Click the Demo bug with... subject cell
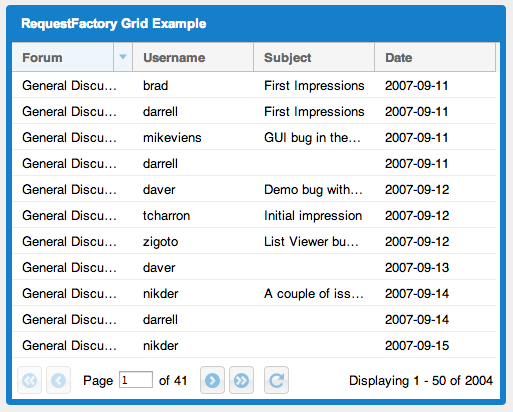 (x=314, y=189)
